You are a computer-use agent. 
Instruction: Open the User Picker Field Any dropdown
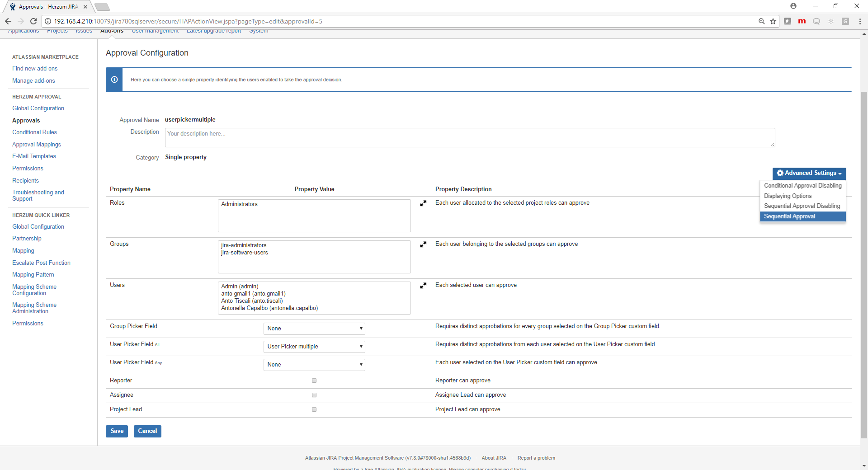[314, 365]
